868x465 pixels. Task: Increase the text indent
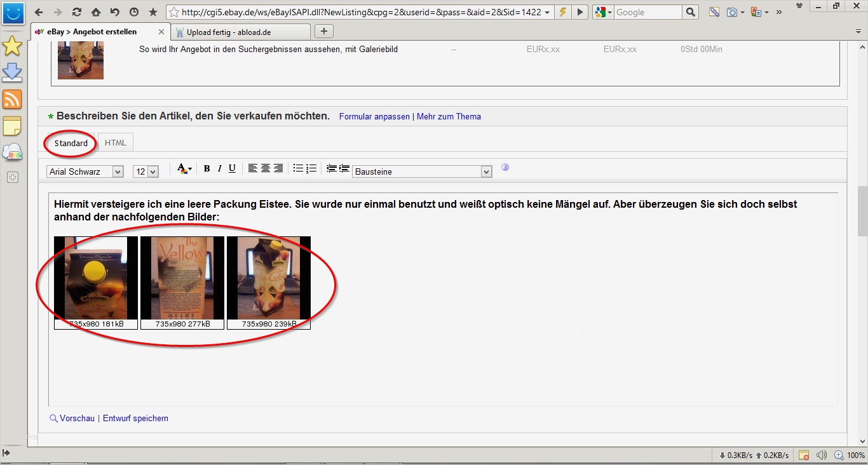pos(344,168)
